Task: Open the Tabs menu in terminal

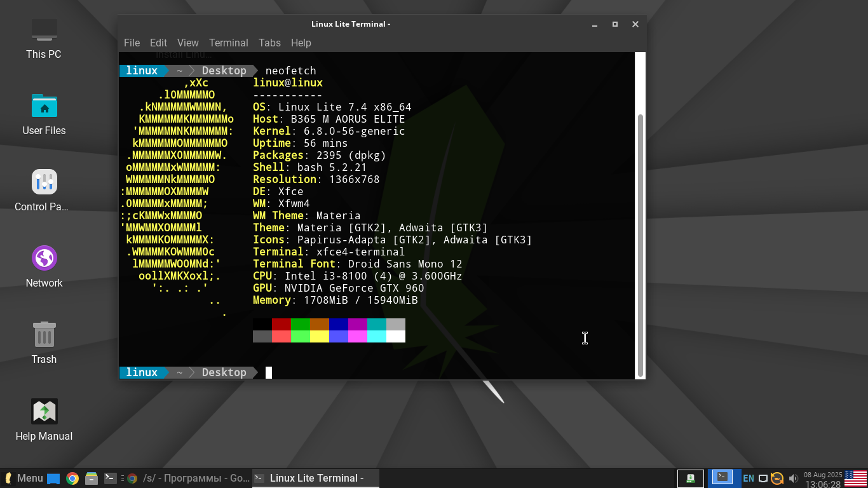Action: pos(269,43)
